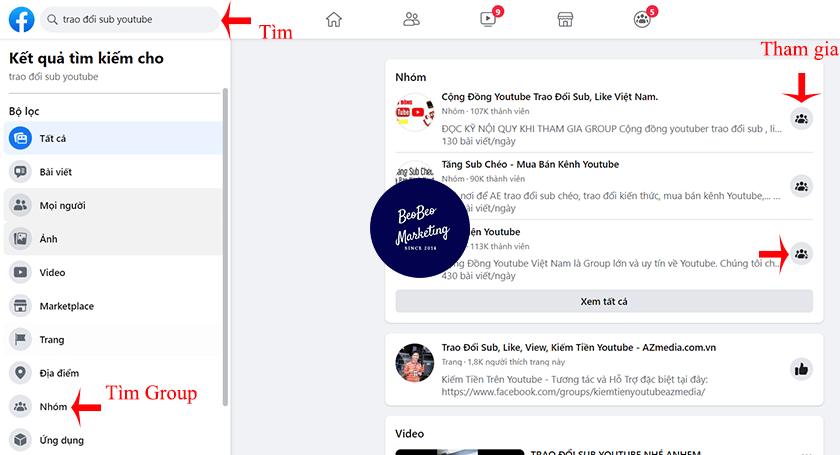Select the 'Tất cả' filter

click(113, 138)
